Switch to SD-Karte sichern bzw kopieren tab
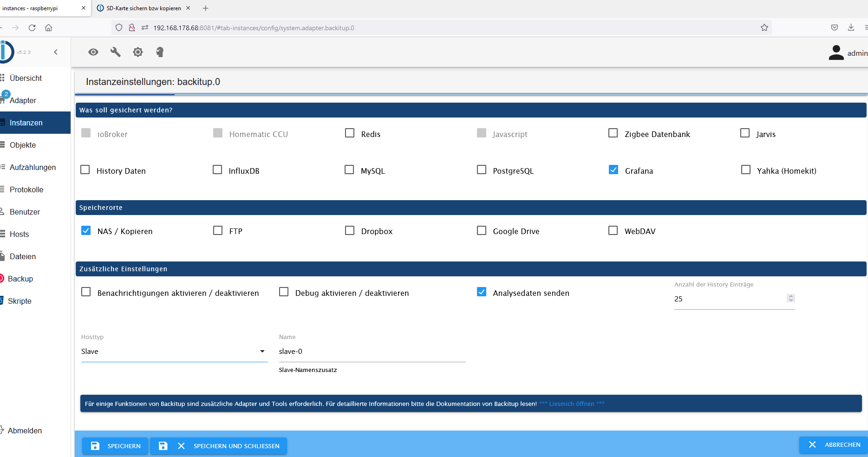This screenshot has width=868, height=457. 144,8
